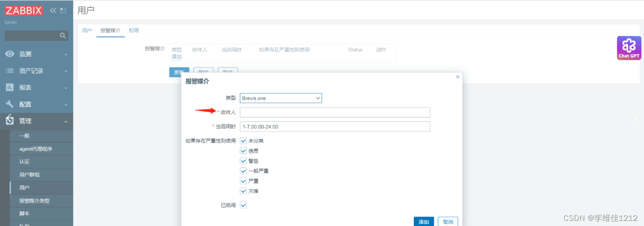The width and height of the screenshot is (644, 226).
Task: Switch to the 用户 tab
Action: coord(87,31)
